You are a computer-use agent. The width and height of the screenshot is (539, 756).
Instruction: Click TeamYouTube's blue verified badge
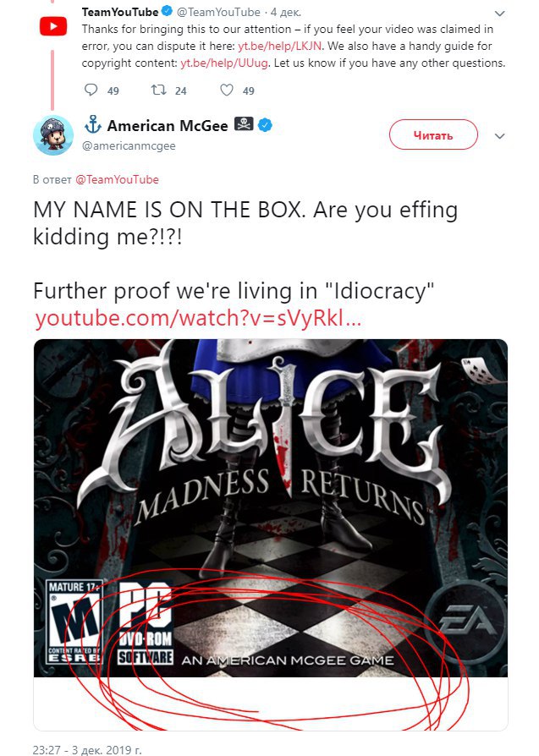coord(167,11)
